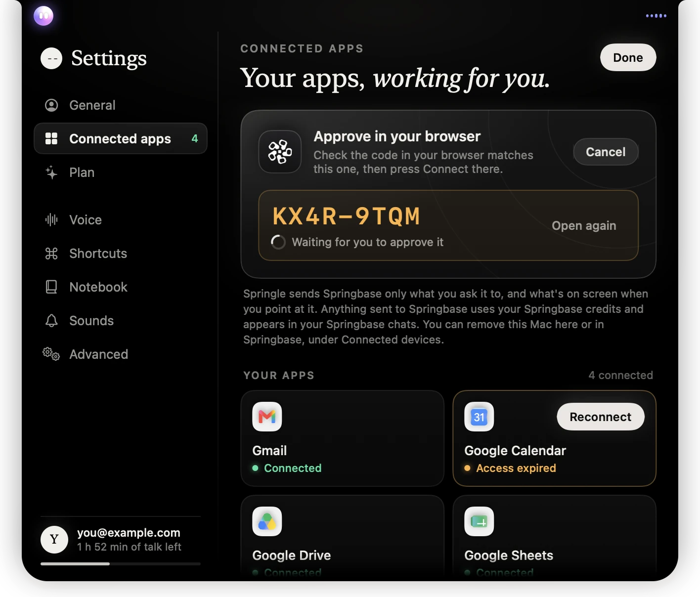Open the General settings section
This screenshot has width=700, height=597.
121,105
